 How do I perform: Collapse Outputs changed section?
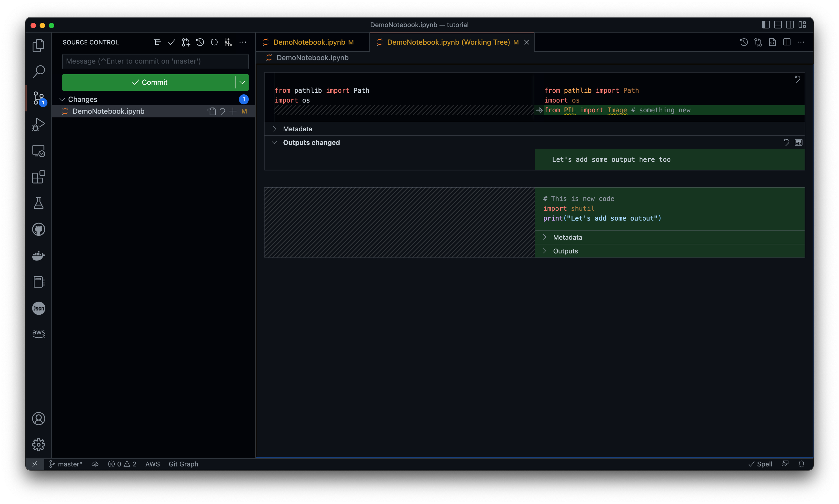pyautogui.click(x=275, y=142)
